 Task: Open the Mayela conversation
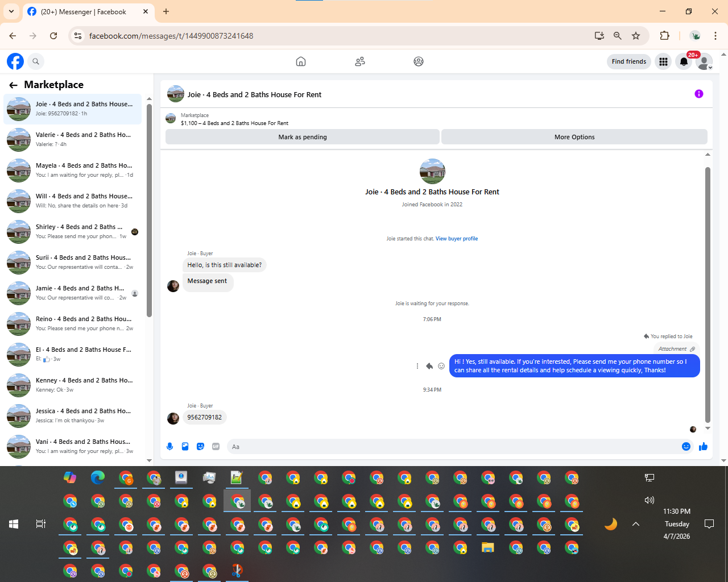tap(73, 170)
